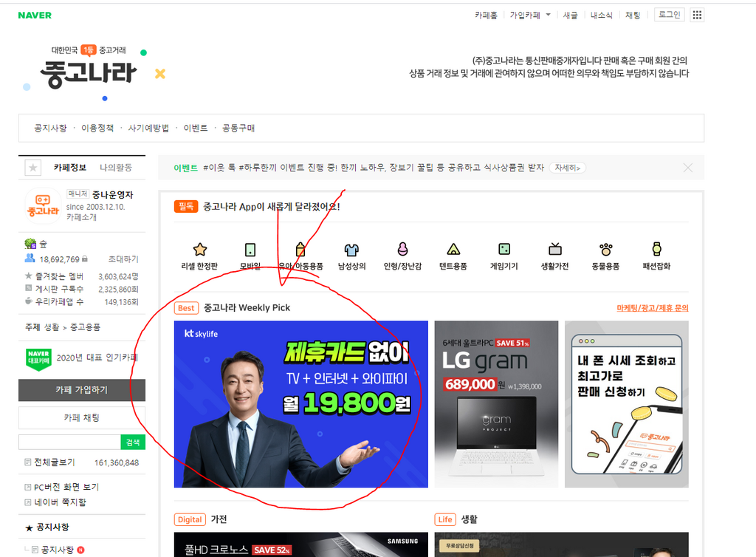This screenshot has height=557, width=756.
Task: Open the 마케팅/광고/제휴 문의 link
Action: pyautogui.click(x=653, y=308)
